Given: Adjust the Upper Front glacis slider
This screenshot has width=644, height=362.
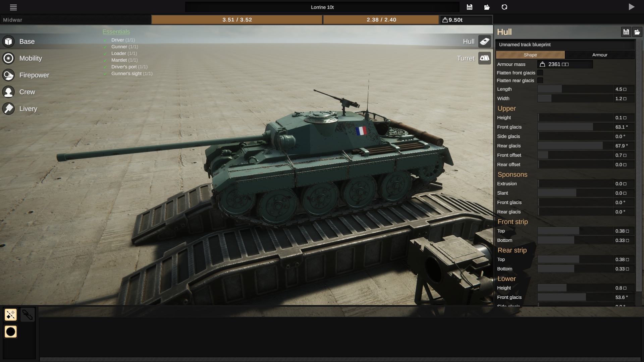Looking at the screenshot, I should tap(575, 127).
